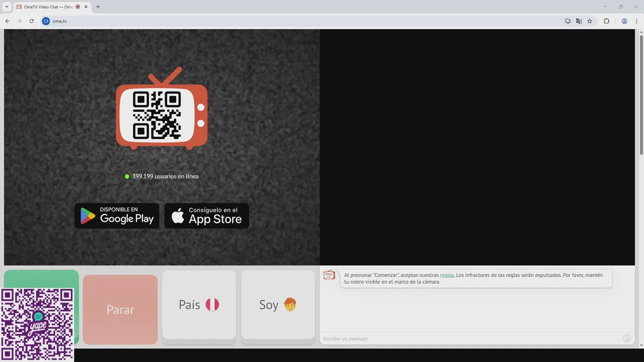Open the Soy gender selector
Image resolution: width=644 pixels, height=362 pixels.
tap(278, 305)
